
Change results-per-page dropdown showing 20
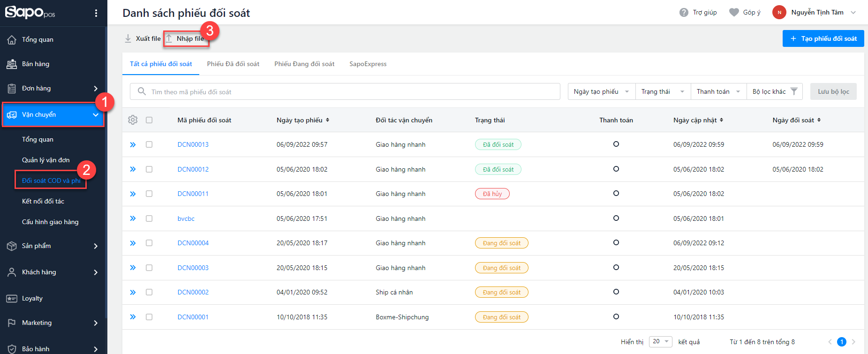(x=660, y=341)
